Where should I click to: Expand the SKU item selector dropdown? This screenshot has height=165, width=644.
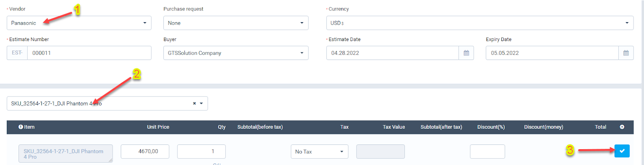(201, 103)
